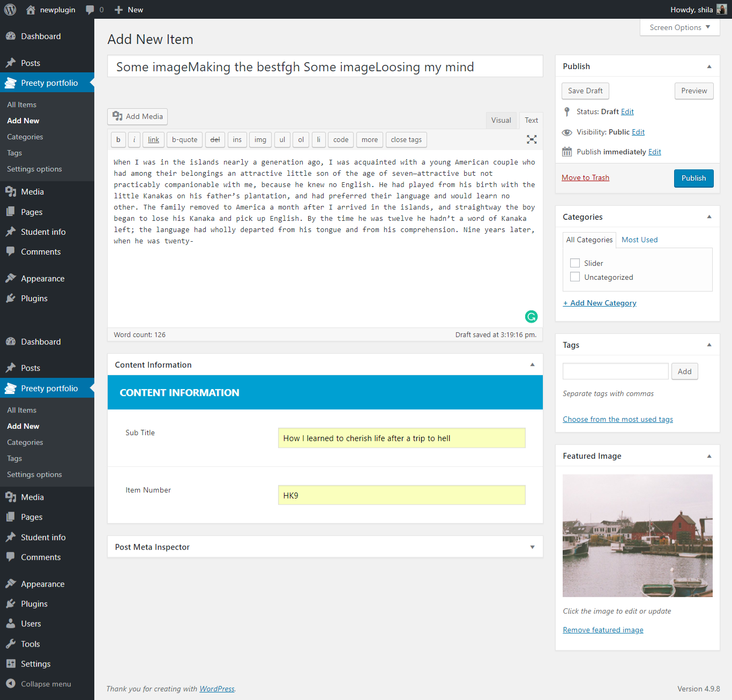The height and width of the screenshot is (700, 732).
Task: Visit the newplugin site home icon
Action: pyautogui.click(x=31, y=10)
